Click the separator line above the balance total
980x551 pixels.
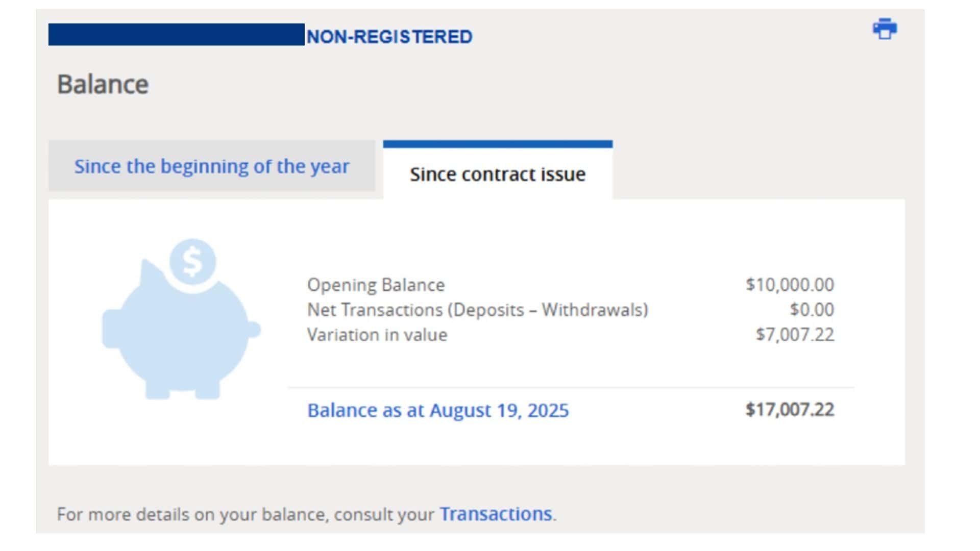click(571, 388)
